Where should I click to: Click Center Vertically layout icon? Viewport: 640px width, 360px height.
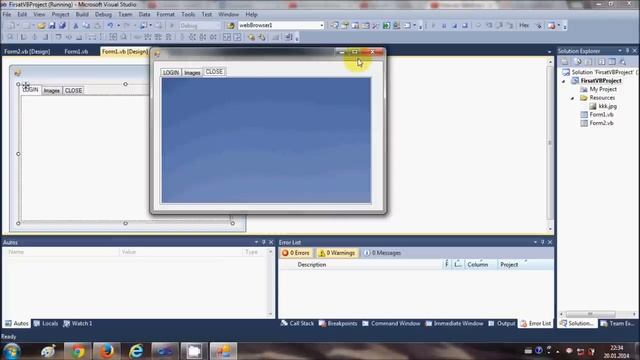coord(237,38)
